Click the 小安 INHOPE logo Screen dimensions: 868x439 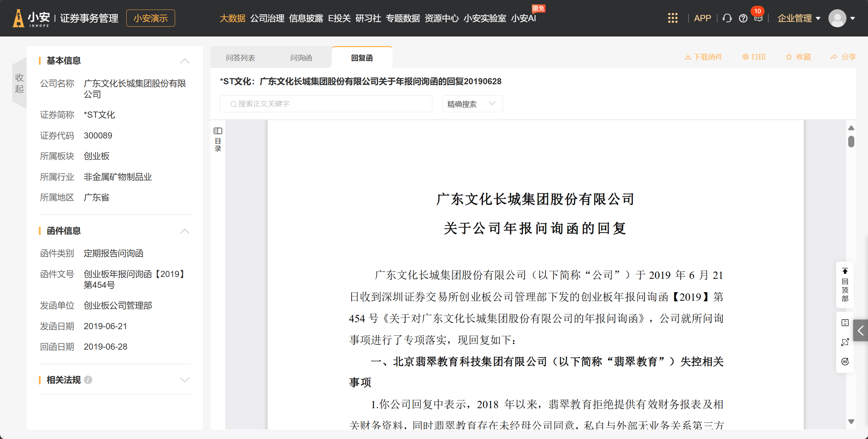(x=31, y=18)
